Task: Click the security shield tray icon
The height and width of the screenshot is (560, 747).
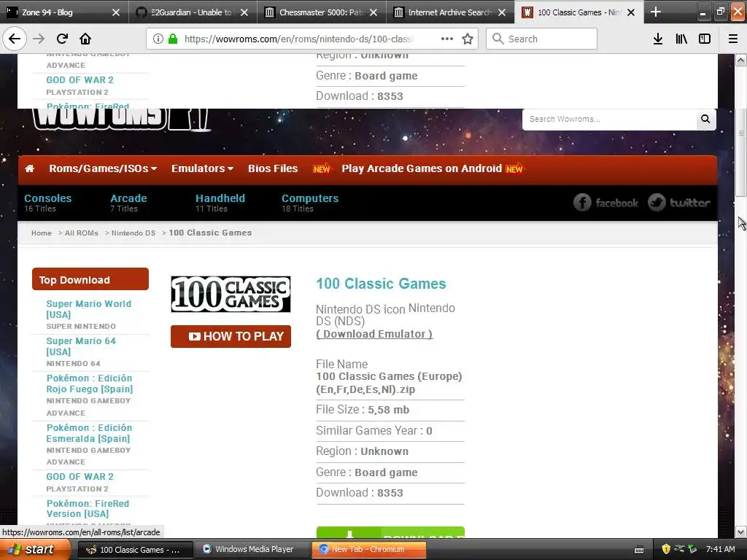Action: pos(666,549)
